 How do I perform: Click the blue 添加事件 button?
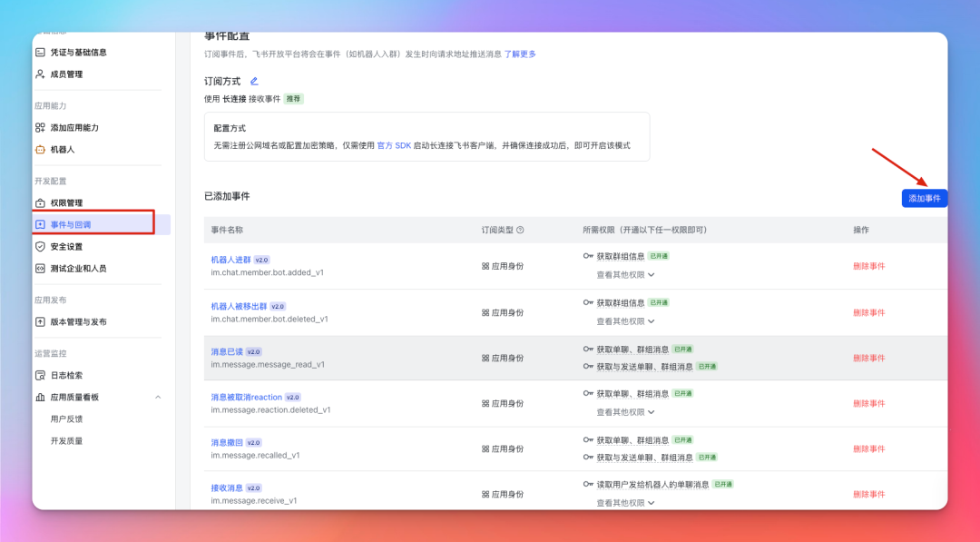pos(924,197)
